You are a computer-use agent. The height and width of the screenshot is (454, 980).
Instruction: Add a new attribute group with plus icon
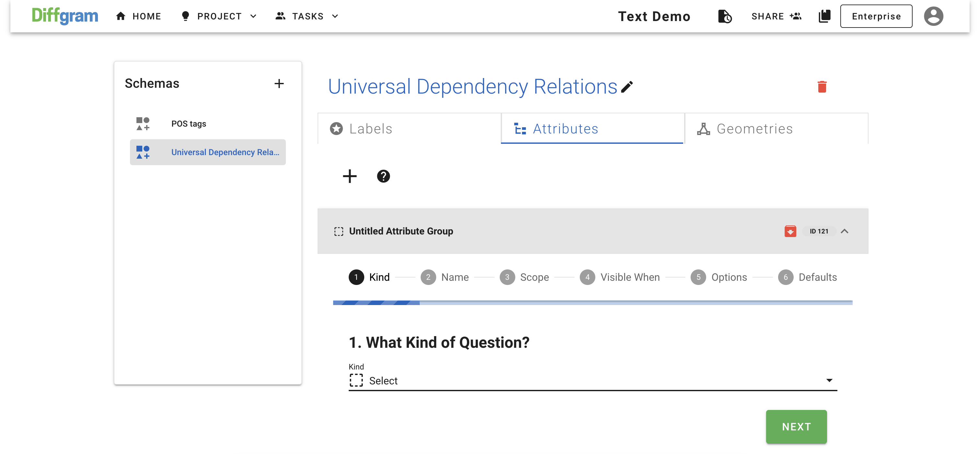click(x=349, y=176)
